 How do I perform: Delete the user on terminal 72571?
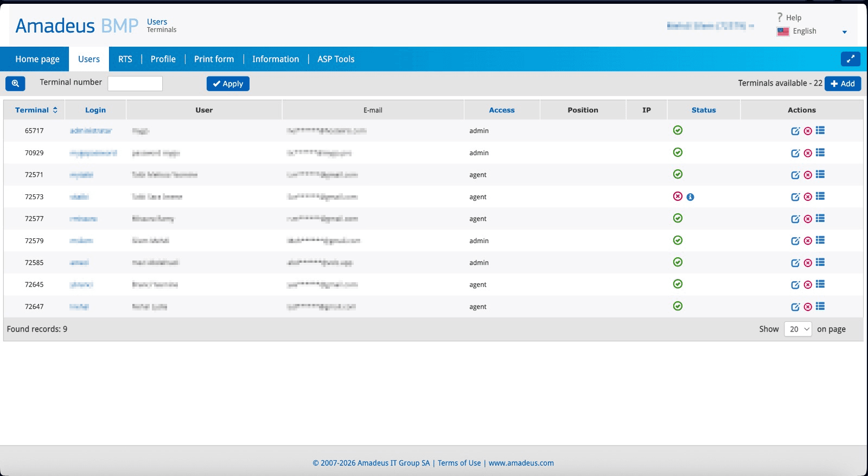(x=808, y=175)
